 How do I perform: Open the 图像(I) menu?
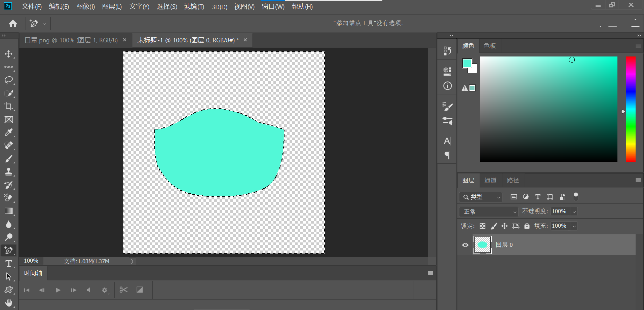85,6
